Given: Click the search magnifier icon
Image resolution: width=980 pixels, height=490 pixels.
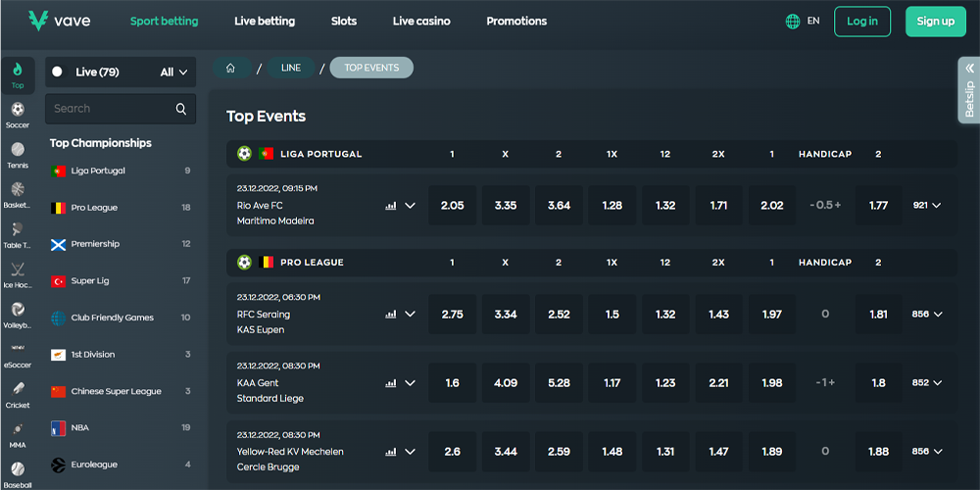Looking at the screenshot, I should (x=180, y=109).
